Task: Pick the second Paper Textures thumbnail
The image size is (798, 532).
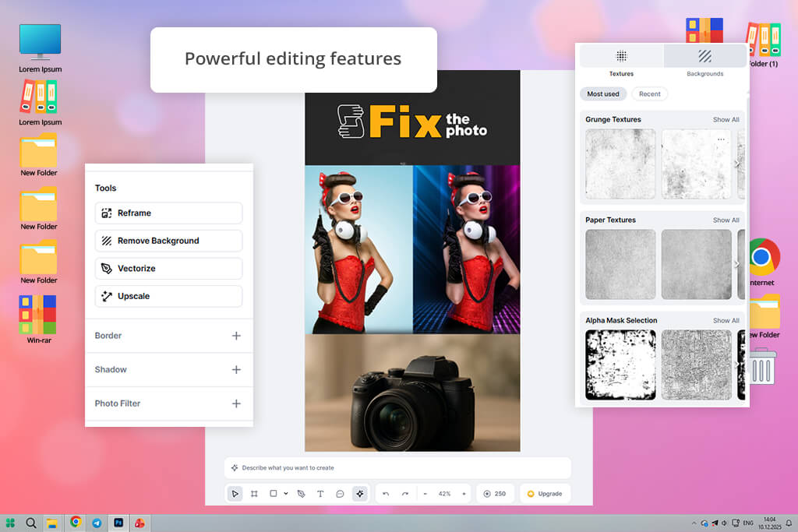Action: [696, 265]
